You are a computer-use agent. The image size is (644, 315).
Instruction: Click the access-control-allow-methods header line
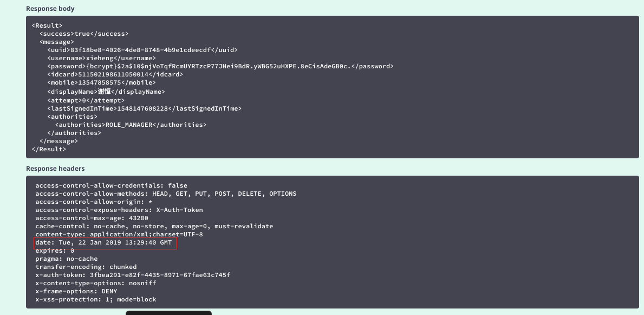[x=166, y=194]
